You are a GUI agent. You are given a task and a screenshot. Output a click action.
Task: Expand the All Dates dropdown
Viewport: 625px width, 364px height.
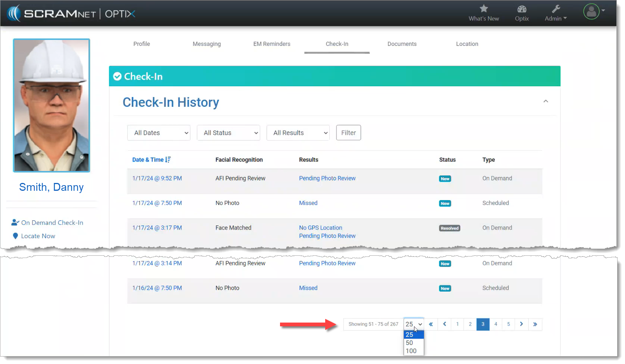point(159,133)
